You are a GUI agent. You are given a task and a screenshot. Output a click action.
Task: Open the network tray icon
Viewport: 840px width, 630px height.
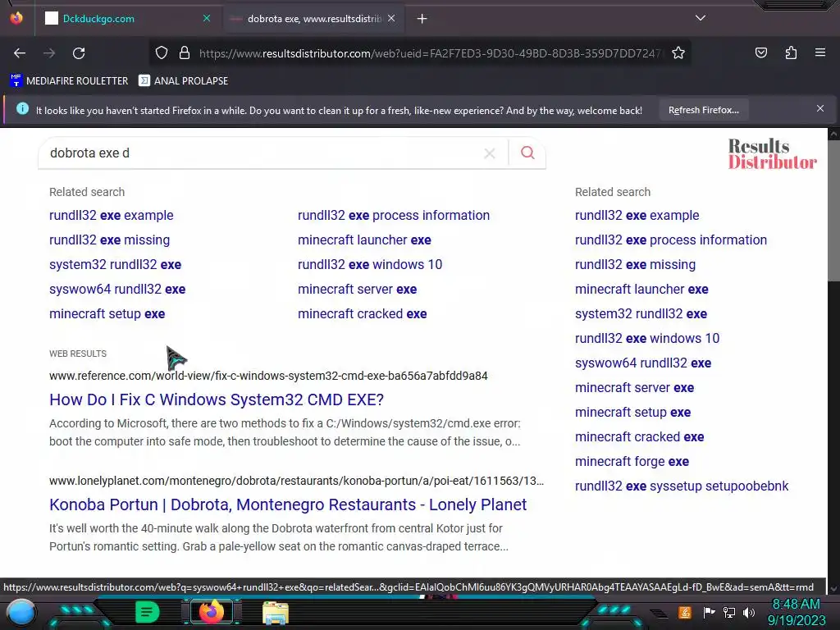point(729,612)
